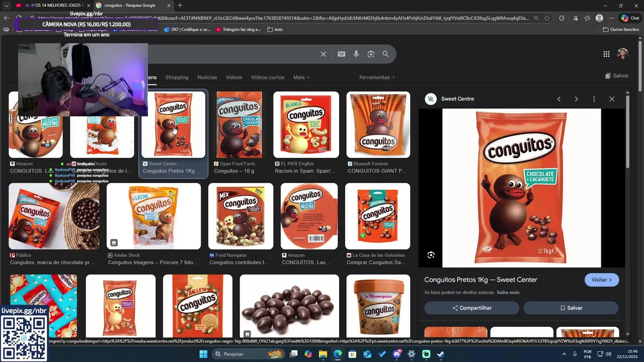
Task: Click the taskbar Pesquisar search box
Action: point(249,354)
